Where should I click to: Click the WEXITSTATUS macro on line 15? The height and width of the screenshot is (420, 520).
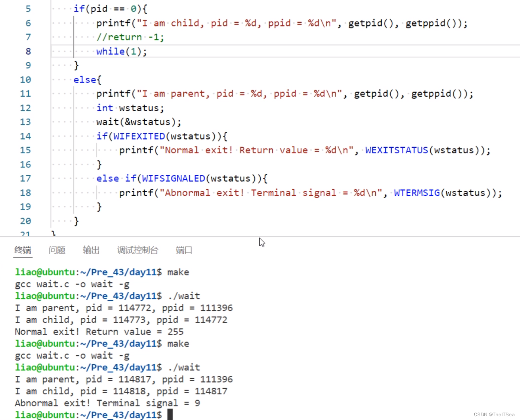point(397,150)
